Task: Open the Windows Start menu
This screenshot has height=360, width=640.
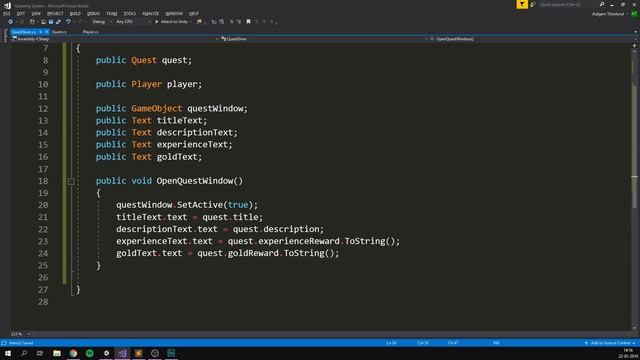Action: pyautogui.click(x=8, y=353)
